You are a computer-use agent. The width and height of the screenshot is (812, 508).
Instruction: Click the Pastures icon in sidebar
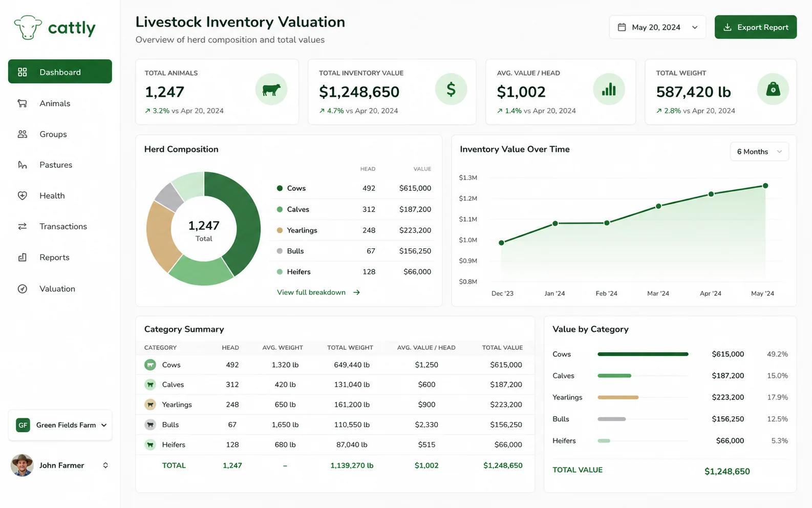click(23, 165)
